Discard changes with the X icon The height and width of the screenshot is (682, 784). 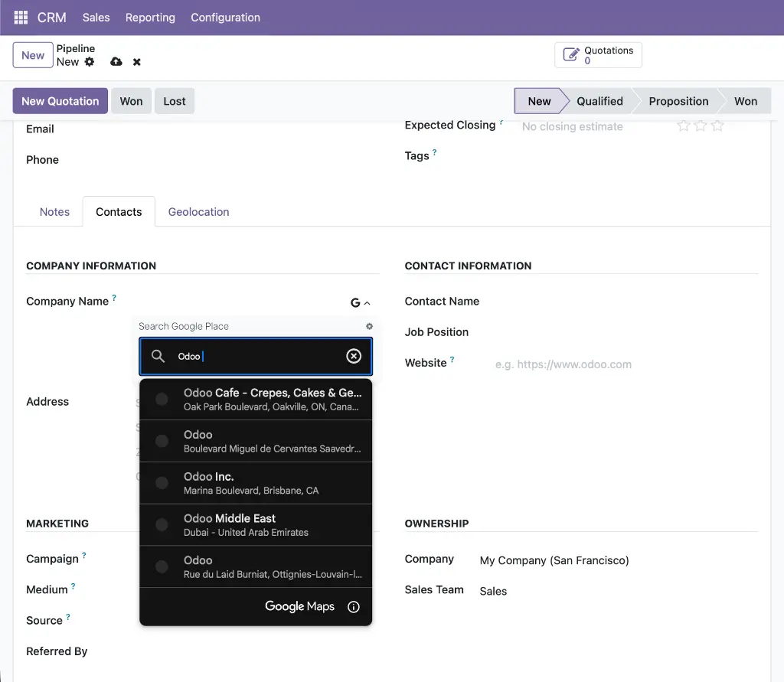tap(136, 62)
